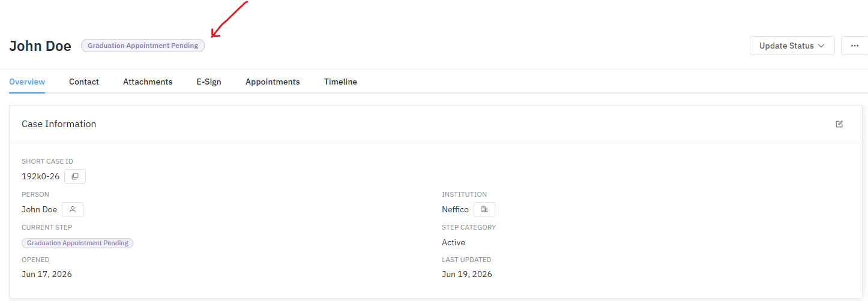Edit Case Information with the pencil icon
This screenshot has width=868, height=301.
click(x=839, y=124)
